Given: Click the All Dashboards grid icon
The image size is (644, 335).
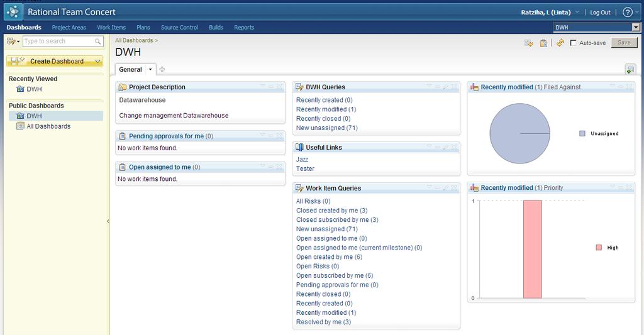Looking at the screenshot, I should (x=20, y=126).
